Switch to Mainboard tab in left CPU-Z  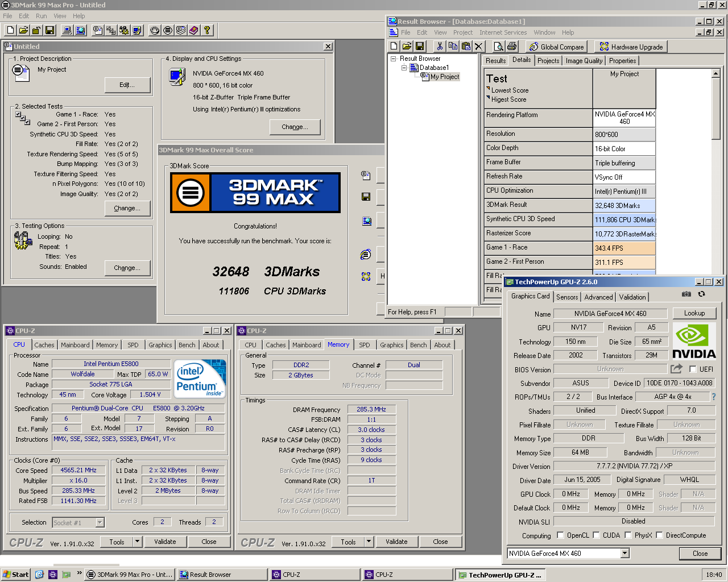75,345
